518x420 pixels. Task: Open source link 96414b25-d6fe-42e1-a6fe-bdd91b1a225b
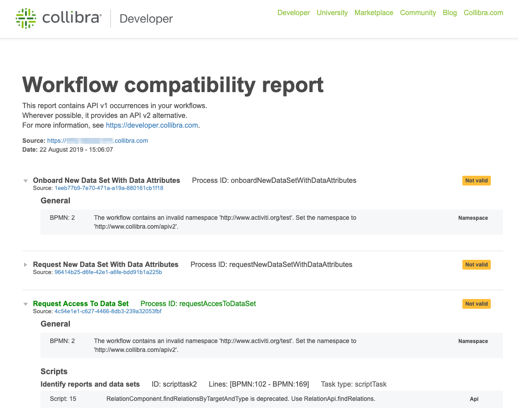point(108,272)
